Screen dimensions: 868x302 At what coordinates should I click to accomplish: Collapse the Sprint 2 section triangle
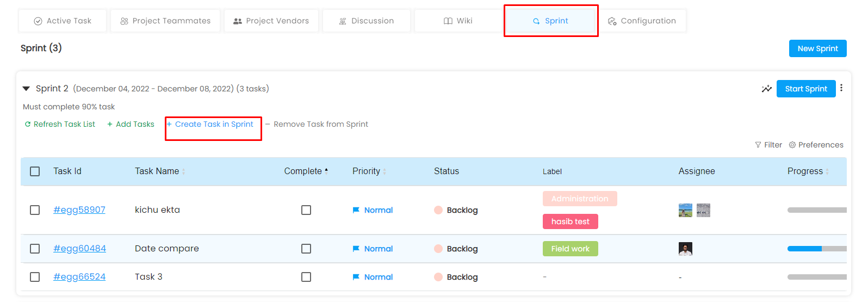pos(26,89)
